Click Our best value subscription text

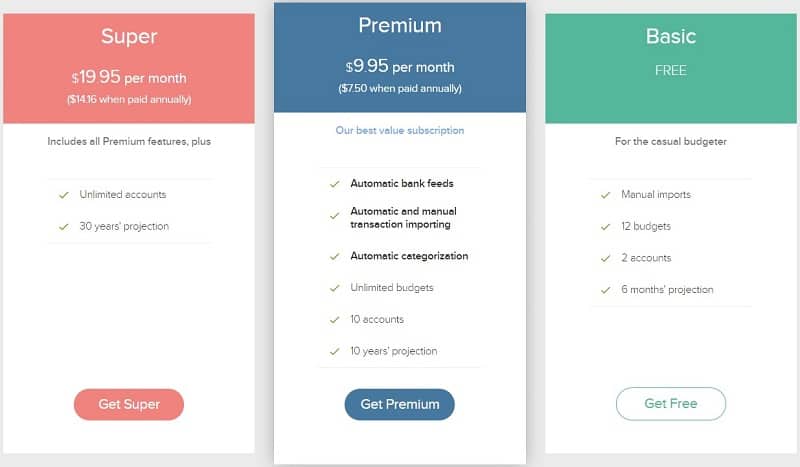pos(399,130)
